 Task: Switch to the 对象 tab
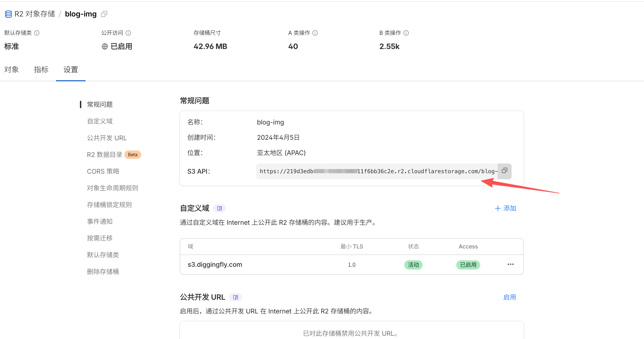[12, 69]
